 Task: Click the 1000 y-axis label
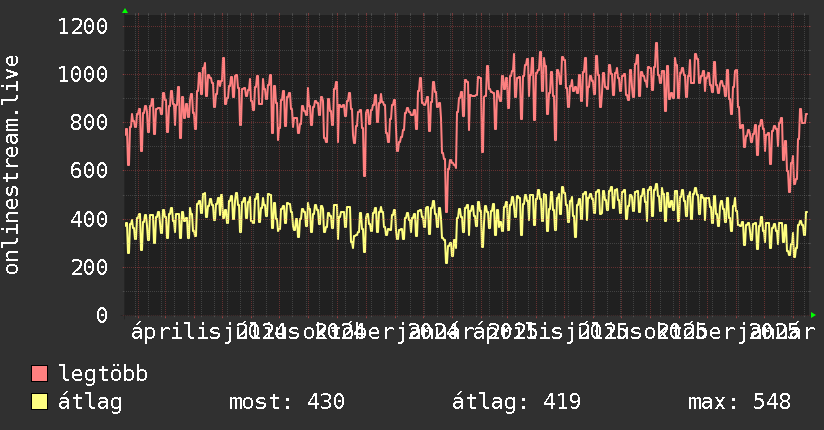point(83,74)
